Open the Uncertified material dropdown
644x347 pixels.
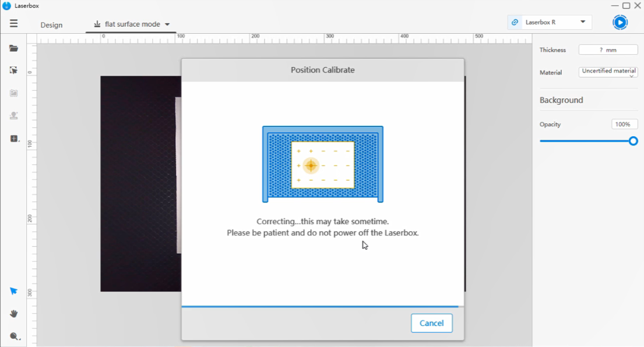(608, 72)
